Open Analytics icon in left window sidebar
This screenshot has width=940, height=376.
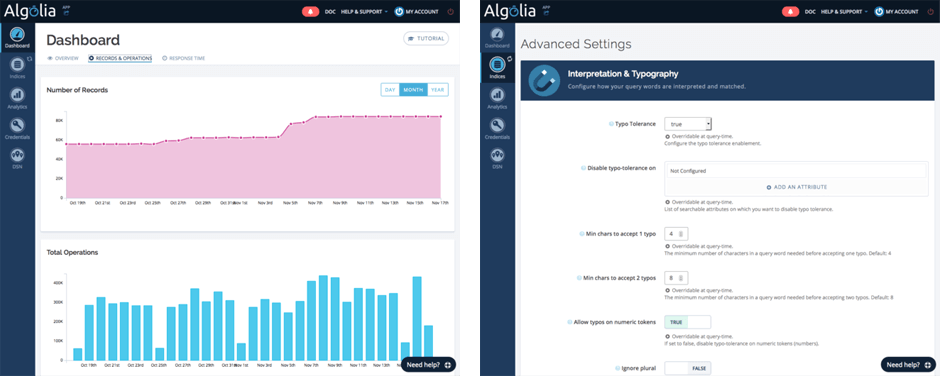click(x=17, y=95)
